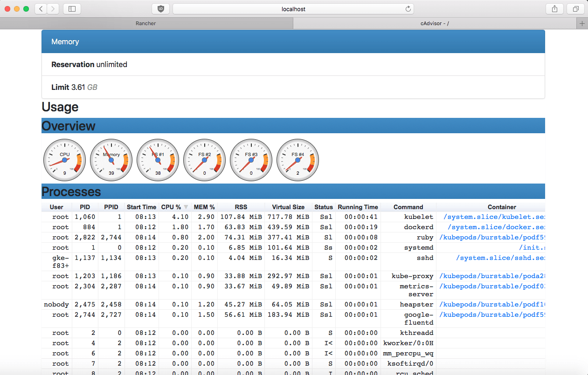Open the FS #1 gauge
This screenshot has height=375, width=588.
click(158, 160)
